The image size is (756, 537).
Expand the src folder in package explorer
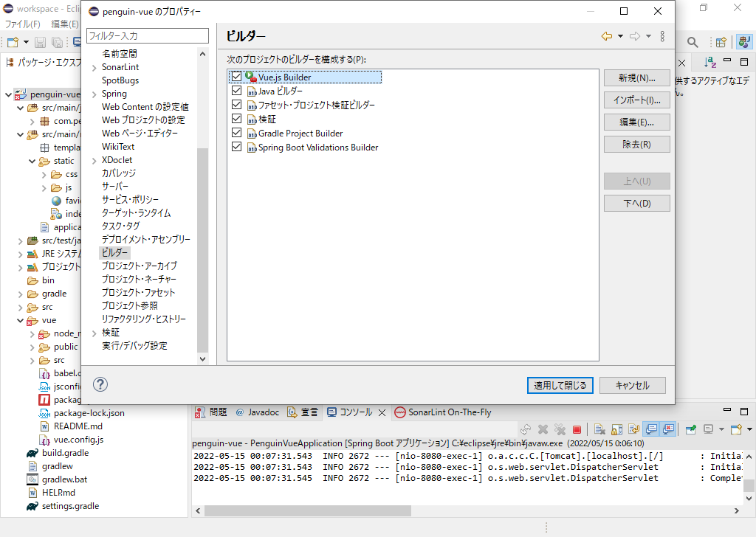(x=19, y=307)
